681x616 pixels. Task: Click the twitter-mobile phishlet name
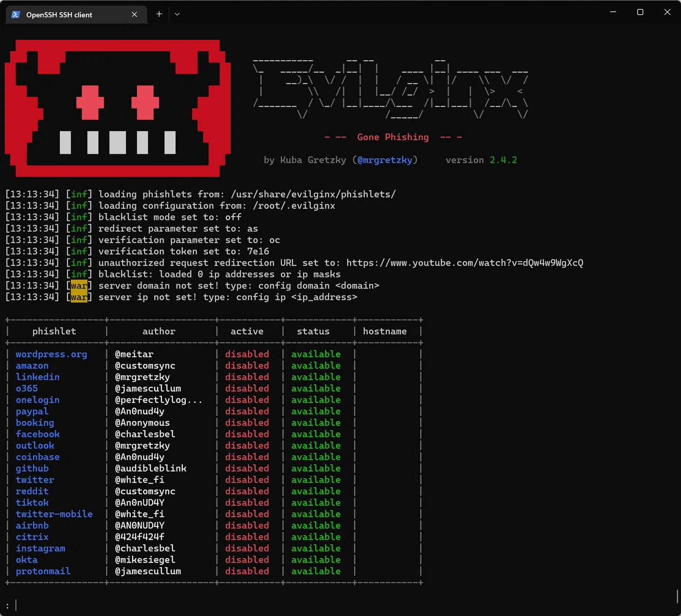(54, 514)
